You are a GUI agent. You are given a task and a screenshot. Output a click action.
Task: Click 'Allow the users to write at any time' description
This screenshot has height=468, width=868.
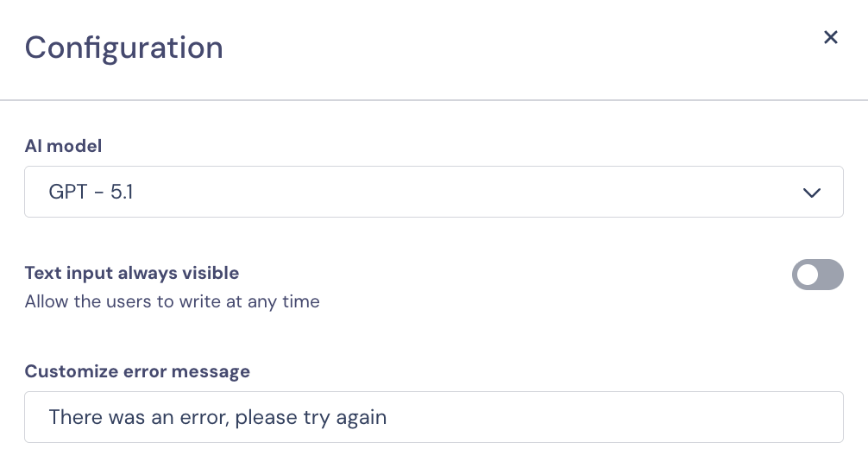(x=172, y=301)
